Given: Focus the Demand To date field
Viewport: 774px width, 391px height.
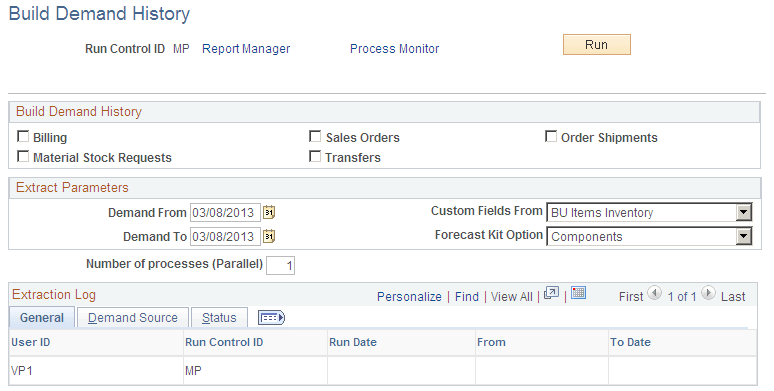Looking at the screenshot, I should pyautogui.click(x=225, y=237).
